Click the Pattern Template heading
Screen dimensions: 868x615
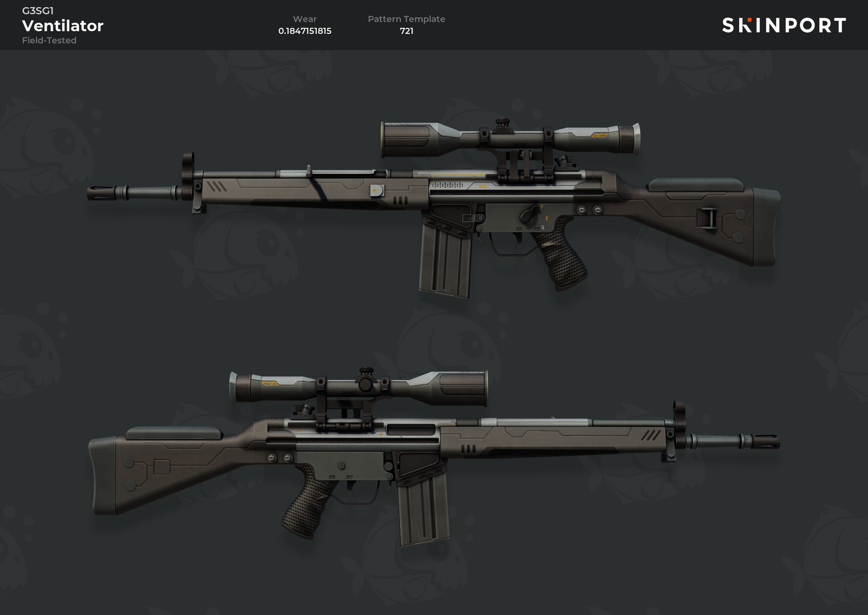tap(407, 19)
